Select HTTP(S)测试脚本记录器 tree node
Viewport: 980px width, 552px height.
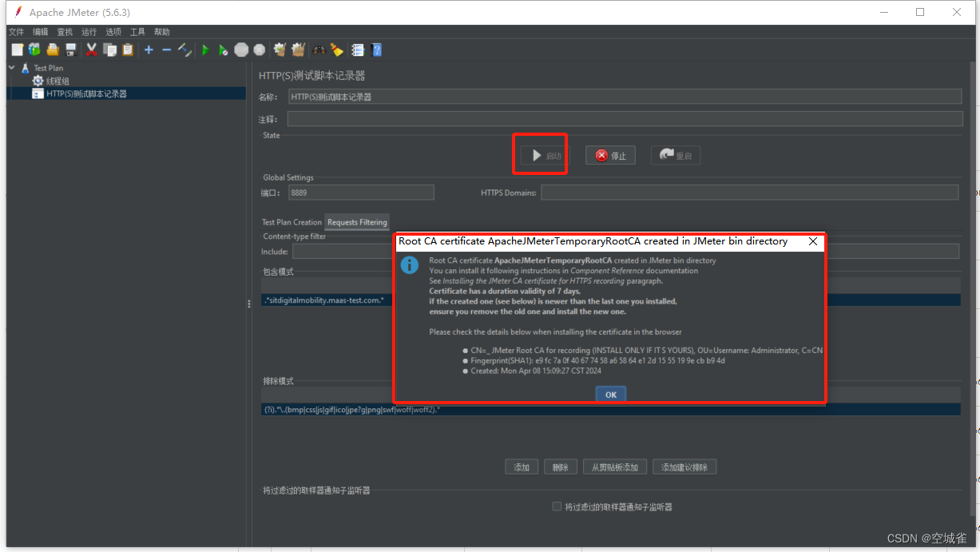coord(86,93)
